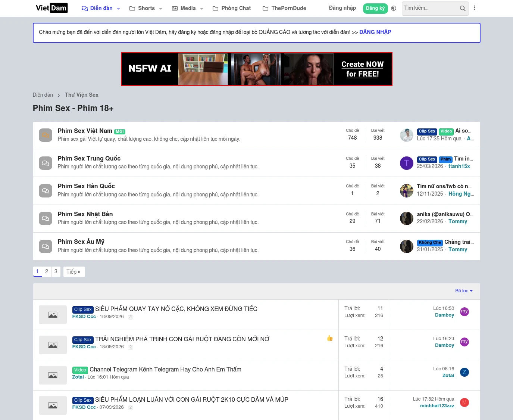Follow the ĐĂNG NHẬP link in welcome notice

pyautogui.click(x=375, y=32)
